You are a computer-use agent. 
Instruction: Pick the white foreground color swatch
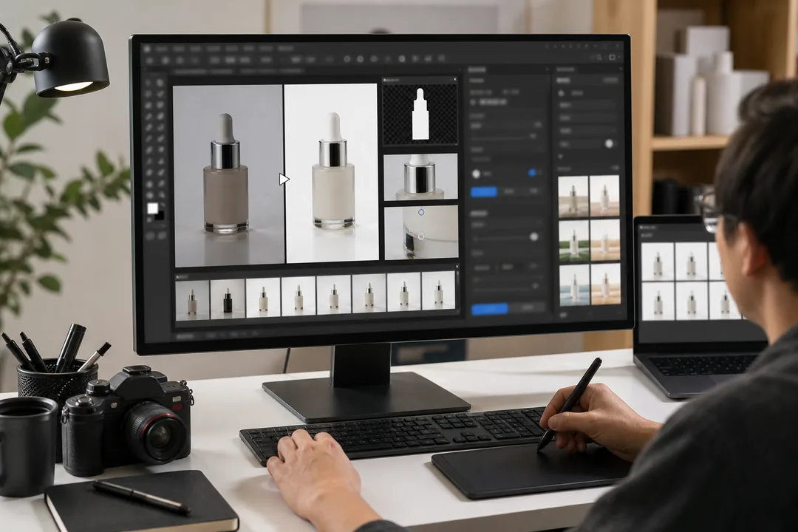pyautogui.click(x=153, y=208)
